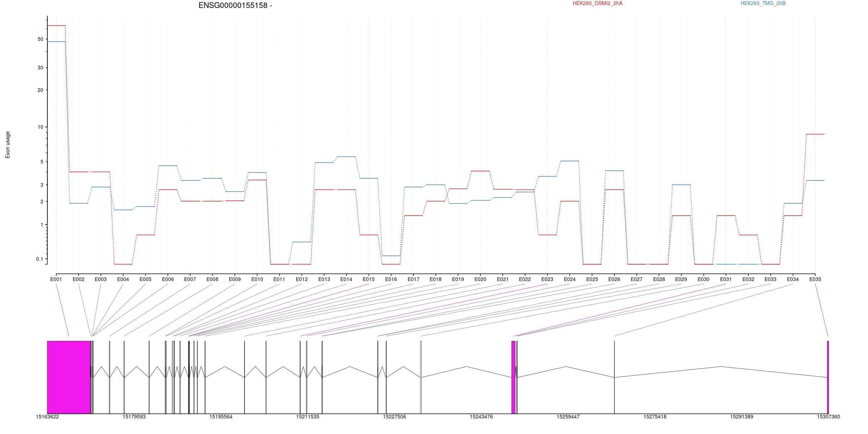Click exon label E030
868x434 pixels.
click(703, 279)
